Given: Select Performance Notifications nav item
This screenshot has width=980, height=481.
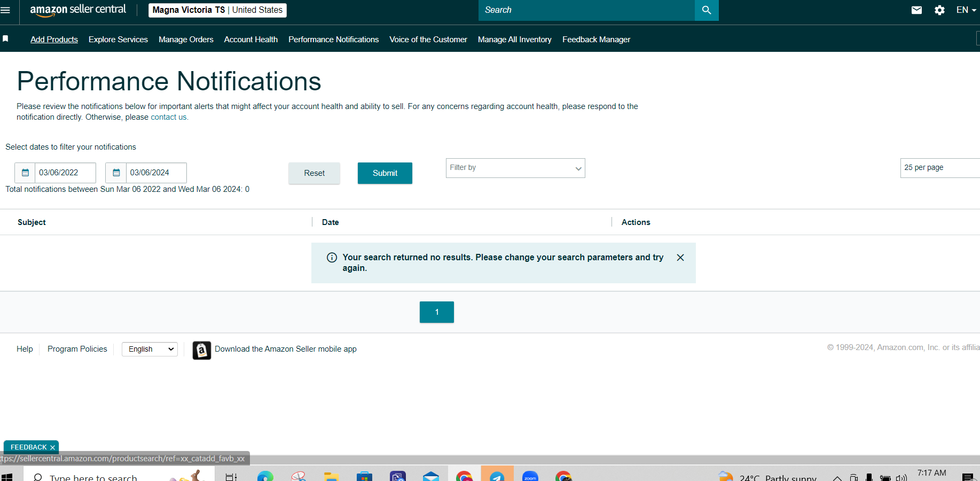Looking at the screenshot, I should [334, 40].
